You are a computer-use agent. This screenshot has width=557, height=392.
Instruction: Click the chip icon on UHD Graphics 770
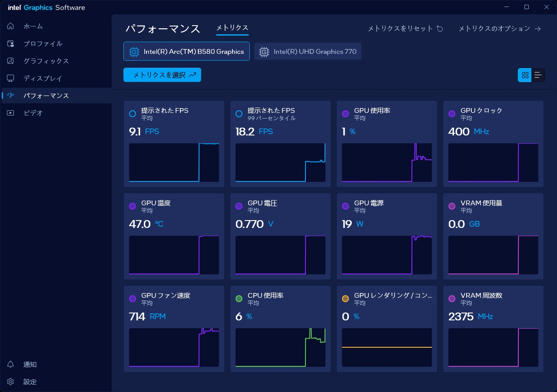coord(264,52)
